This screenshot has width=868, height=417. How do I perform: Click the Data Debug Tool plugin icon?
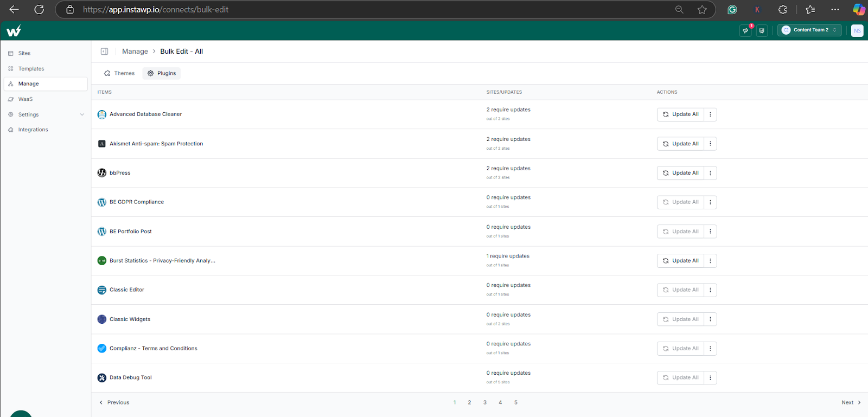tap(101, 378)
